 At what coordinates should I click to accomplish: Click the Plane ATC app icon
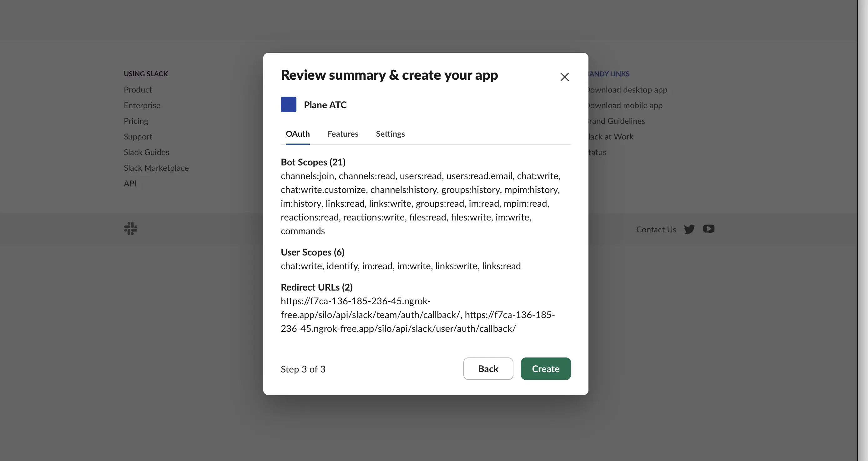tap(288, 104)
